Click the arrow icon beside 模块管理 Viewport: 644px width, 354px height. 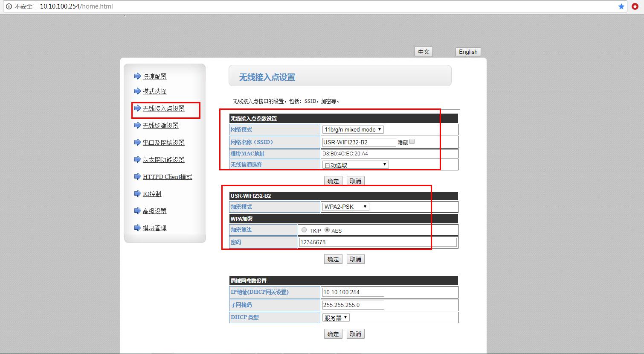pyautogui.click(x=137, y=228)
